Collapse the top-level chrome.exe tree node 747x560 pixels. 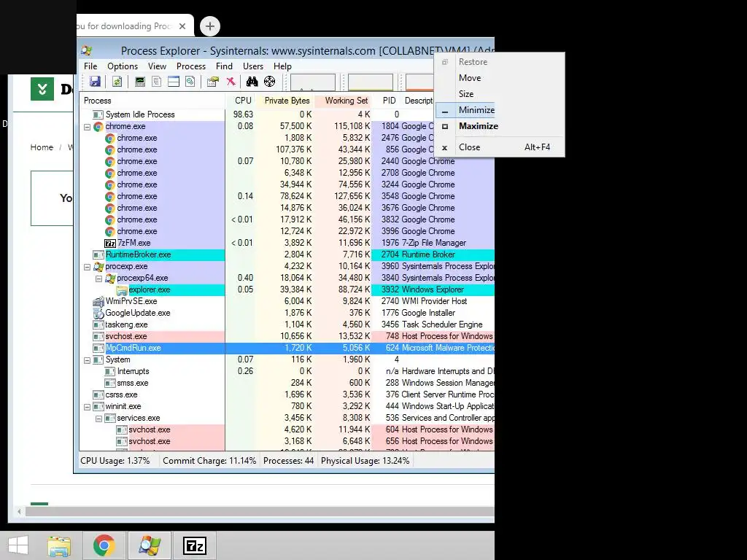[x=88, y=127]
